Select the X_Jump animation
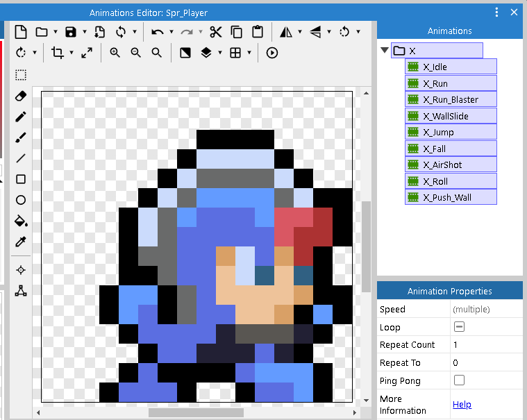This screenshot has width=527, height=420. (x=451, y=132)
